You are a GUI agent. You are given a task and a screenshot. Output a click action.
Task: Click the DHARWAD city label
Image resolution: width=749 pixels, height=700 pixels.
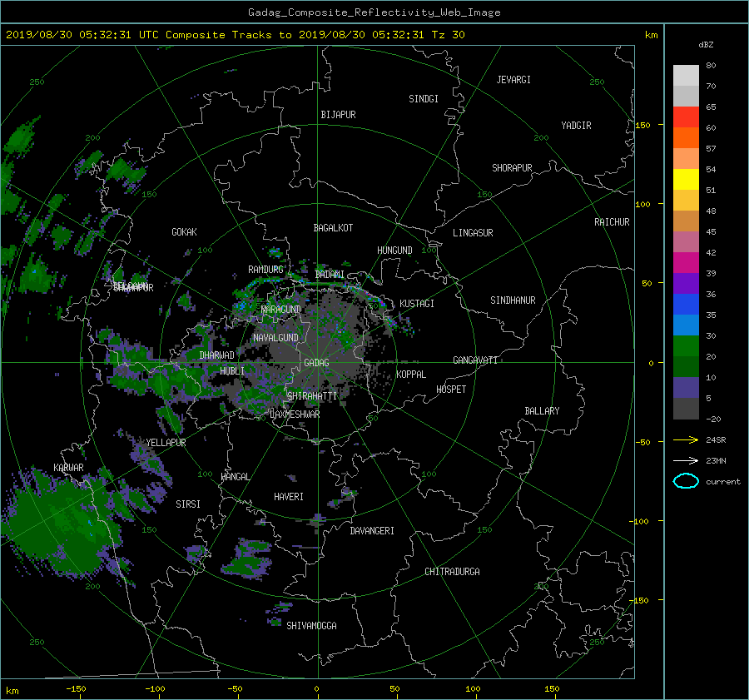216,355
